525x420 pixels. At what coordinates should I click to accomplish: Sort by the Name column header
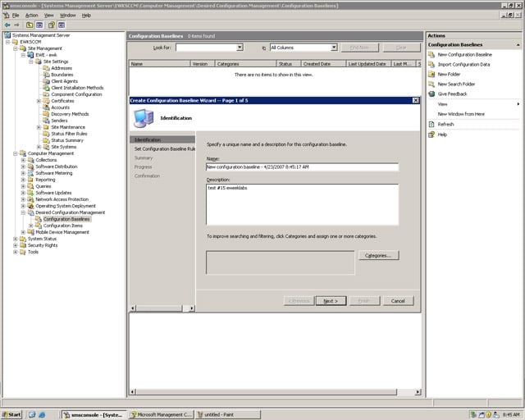160,64
